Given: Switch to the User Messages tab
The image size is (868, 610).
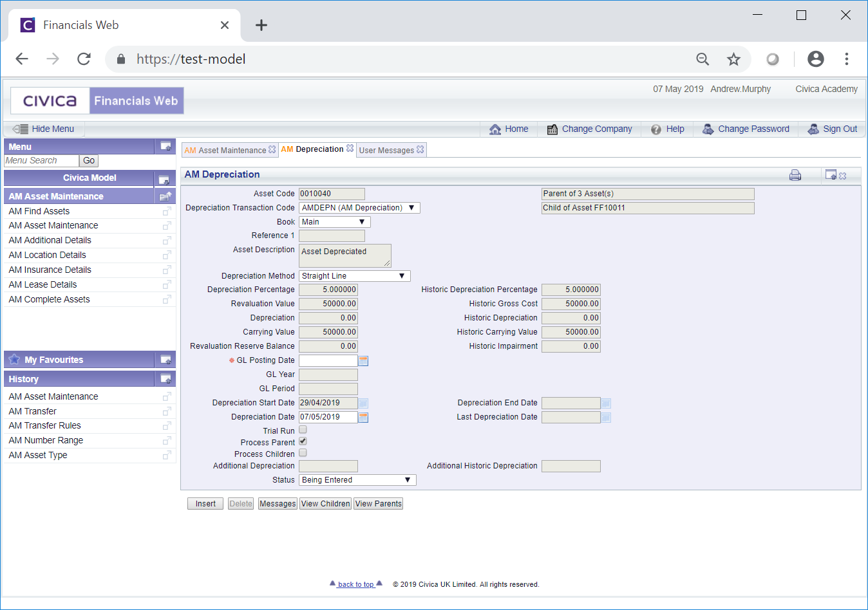Looking at the screenshot, I should [x=386, y=150].
